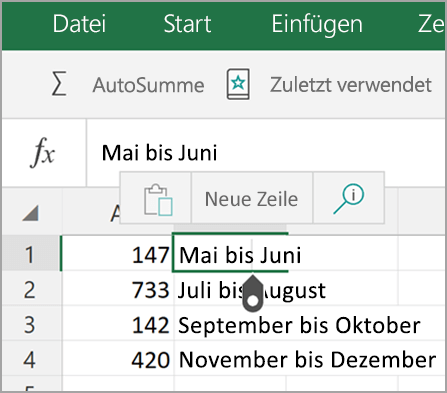Choose Neue Zeile in popup menu
Screen dimensions: 447x393
(252, 199)
